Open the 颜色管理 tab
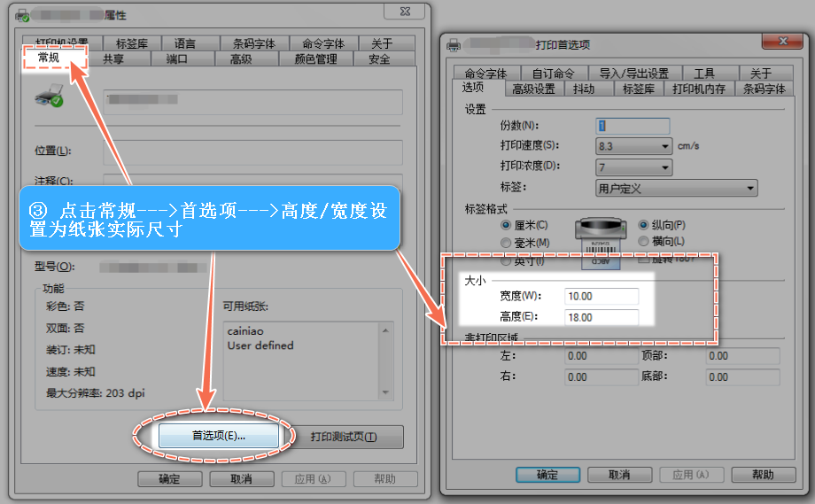 (x=316, y=59)
